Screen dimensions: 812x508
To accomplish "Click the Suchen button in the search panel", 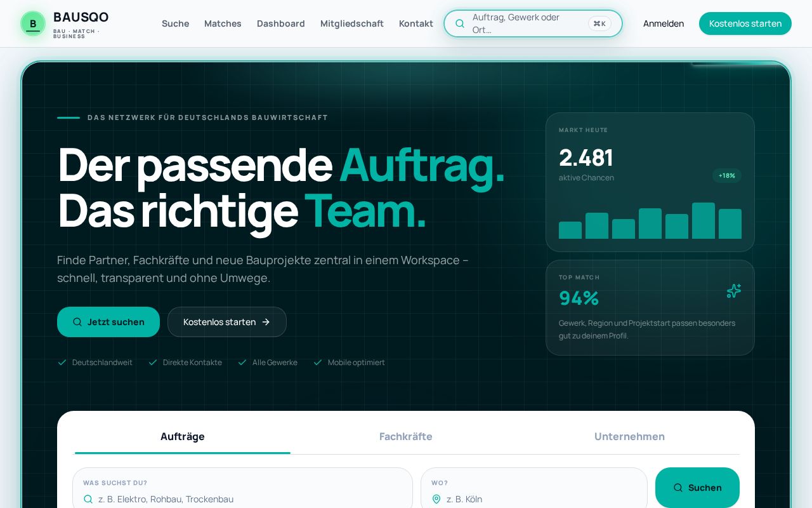I will click(697, 488).
